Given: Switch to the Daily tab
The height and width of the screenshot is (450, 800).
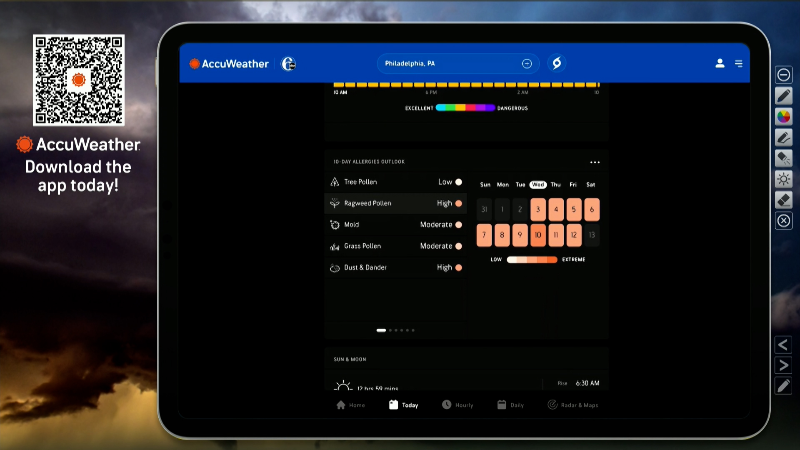Looking at the screenshot, I should click(x=511, y=405).
